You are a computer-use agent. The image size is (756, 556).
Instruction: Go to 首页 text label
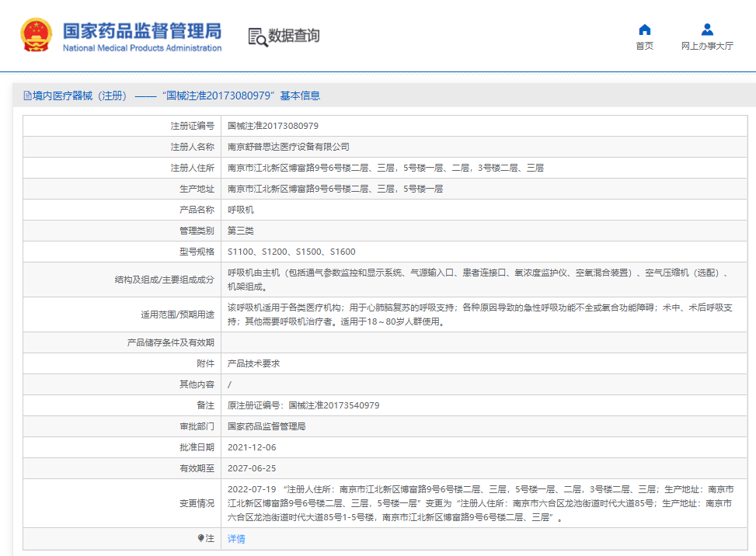click(x=644, y=46)
